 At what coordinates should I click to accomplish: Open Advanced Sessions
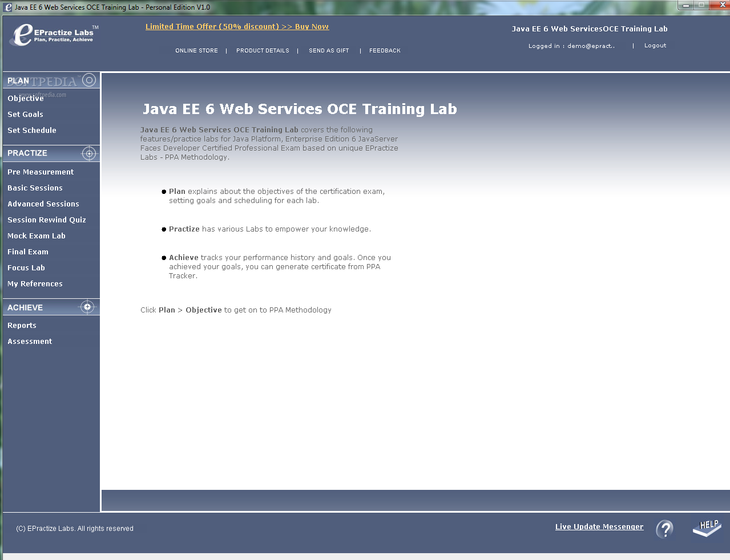point(43,204)
